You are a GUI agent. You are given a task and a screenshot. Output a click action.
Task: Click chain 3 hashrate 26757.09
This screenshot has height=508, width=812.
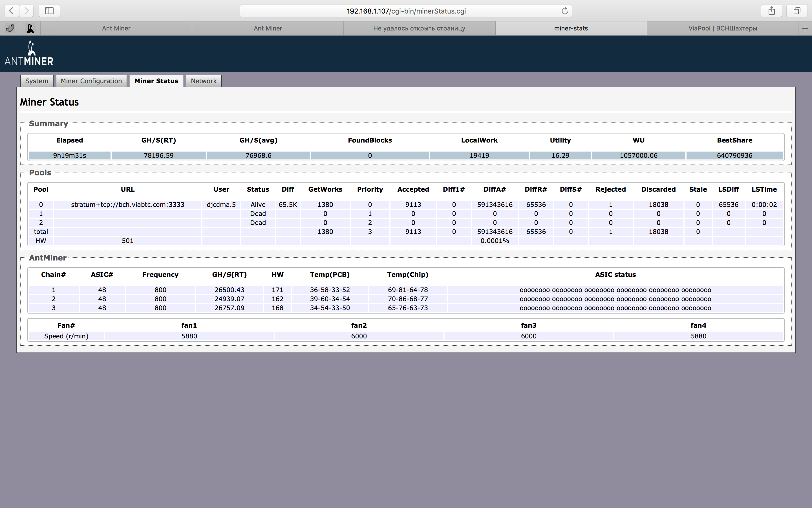[230, 308]
